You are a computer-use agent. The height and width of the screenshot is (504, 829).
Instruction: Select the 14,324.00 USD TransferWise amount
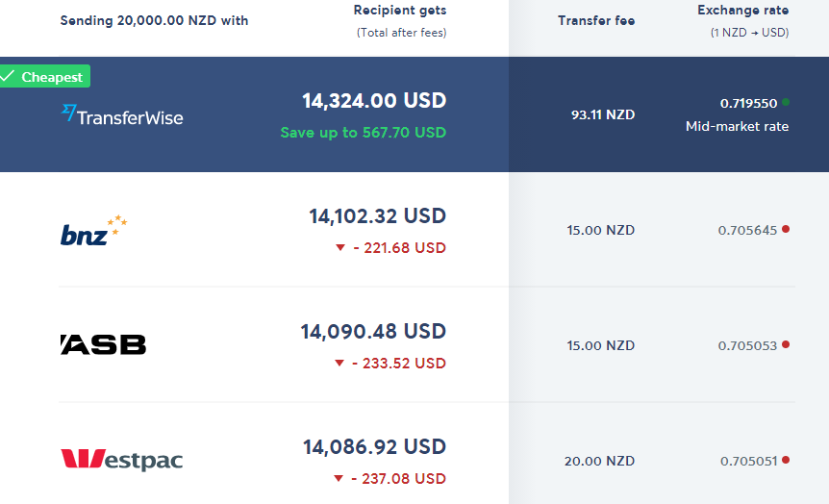tap(374, 101)
